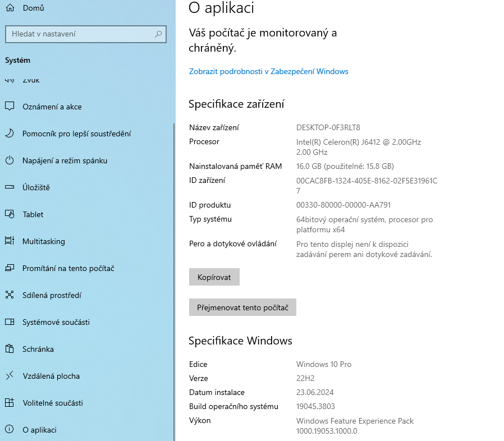Click the Volitelné součásti icon
This screenshot has width=504, height=441.
(x=10, y=402)
